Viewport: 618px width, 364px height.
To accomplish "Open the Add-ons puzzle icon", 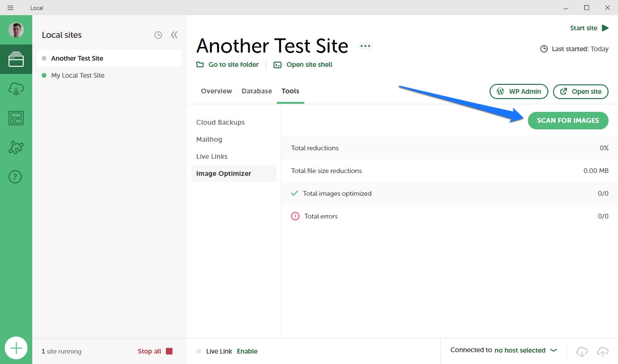I will pyautogui.click(x=16, y=147).
